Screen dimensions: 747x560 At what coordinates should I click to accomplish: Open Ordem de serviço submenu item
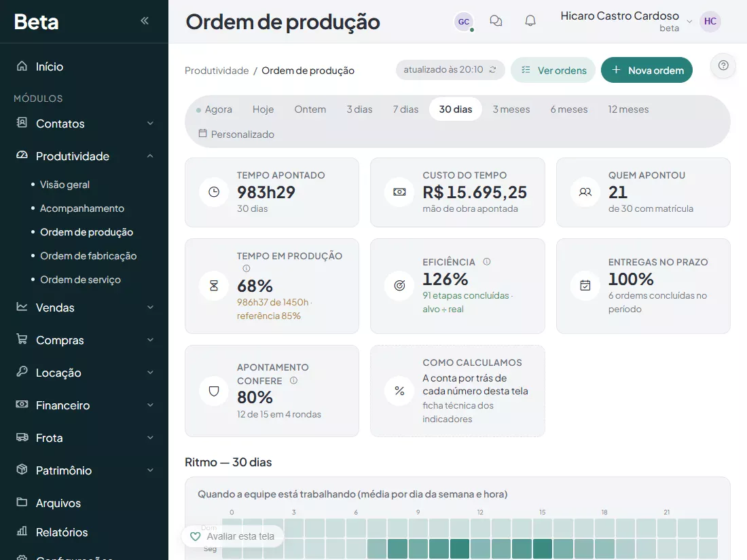(x=80, y=280)
